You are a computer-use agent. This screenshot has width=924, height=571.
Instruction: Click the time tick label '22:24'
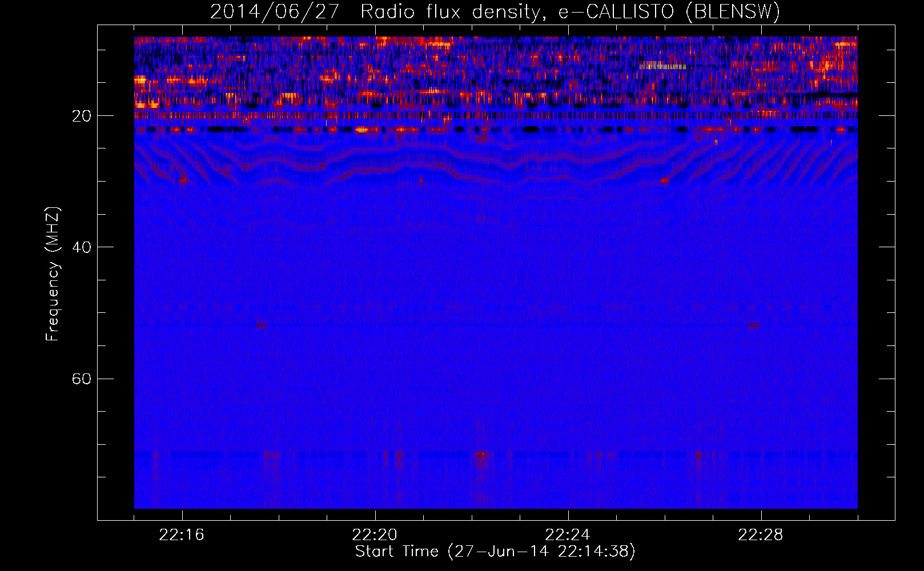[x=568, y=535]
